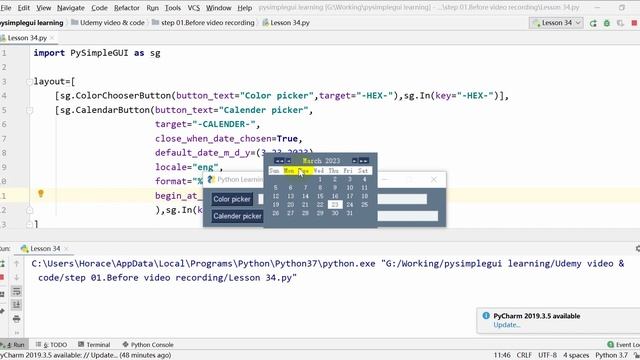
Task: Go to previous month in calendar popup
Action: pos(288,160)
